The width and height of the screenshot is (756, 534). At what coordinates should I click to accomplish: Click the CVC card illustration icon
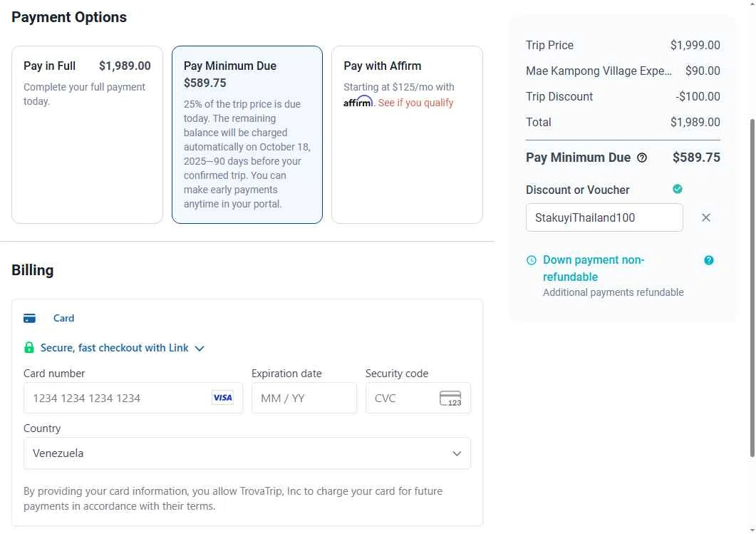click(450, 399)
